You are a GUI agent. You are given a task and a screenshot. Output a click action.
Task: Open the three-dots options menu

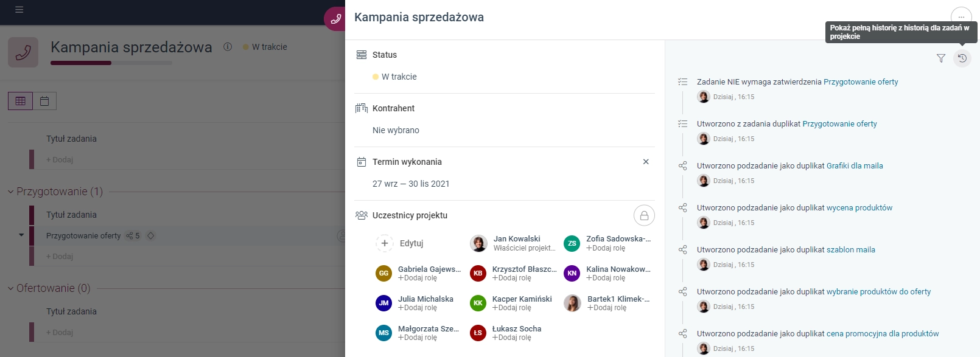(x=961, y=17)
